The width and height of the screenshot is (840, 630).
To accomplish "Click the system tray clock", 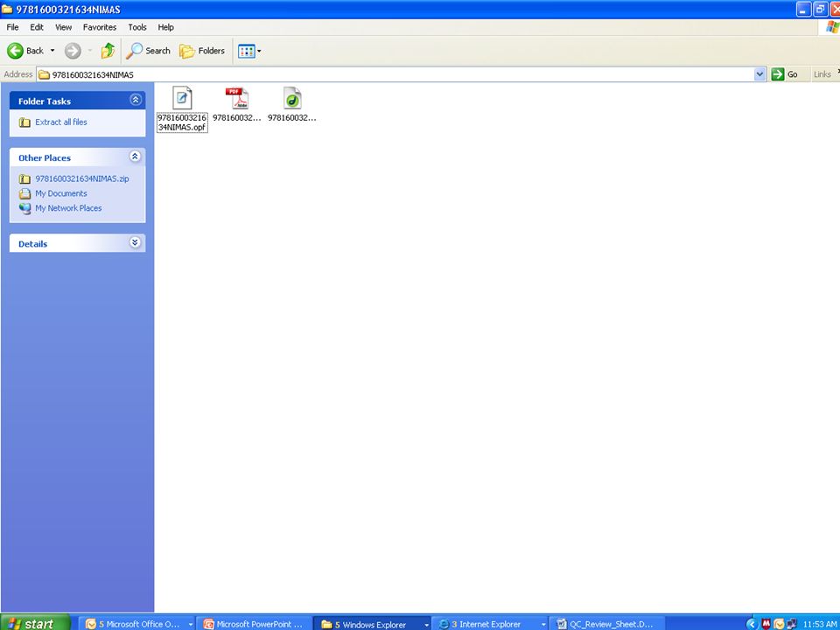I will [820, 624].
